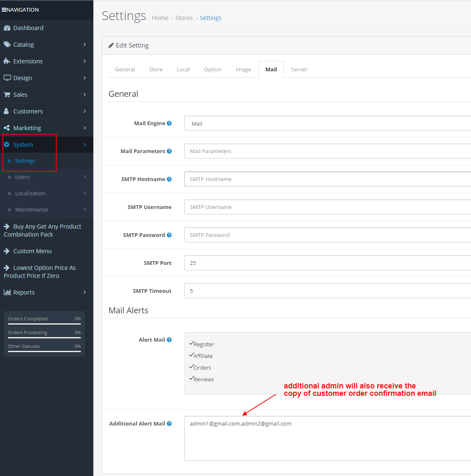Open the General settings tab
Viewport: 471px width, 476px height.
(x=125, y=69)
